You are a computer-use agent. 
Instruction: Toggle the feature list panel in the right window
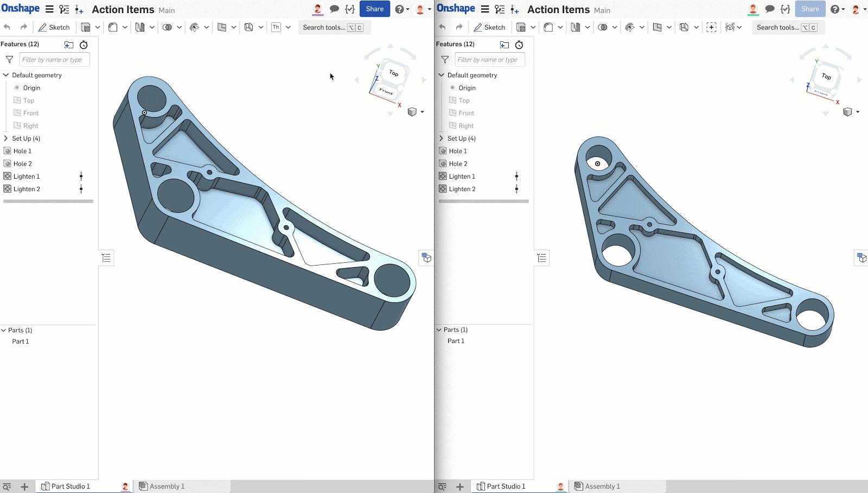point(541,258)
